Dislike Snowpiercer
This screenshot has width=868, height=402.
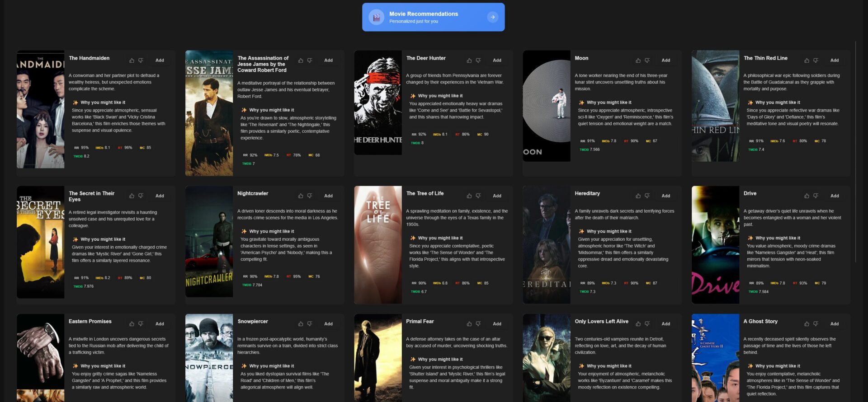pos(310,324)
